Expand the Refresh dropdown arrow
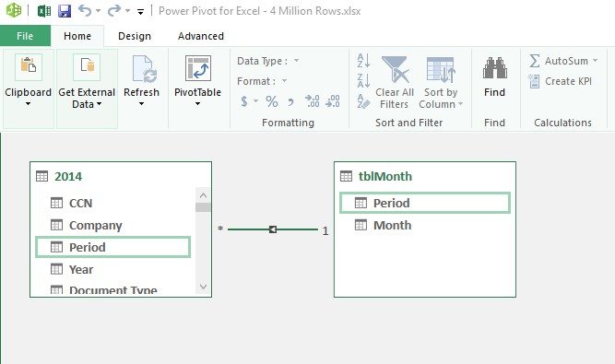This screenshot has height=364, width=615. [x=141, y=104]
